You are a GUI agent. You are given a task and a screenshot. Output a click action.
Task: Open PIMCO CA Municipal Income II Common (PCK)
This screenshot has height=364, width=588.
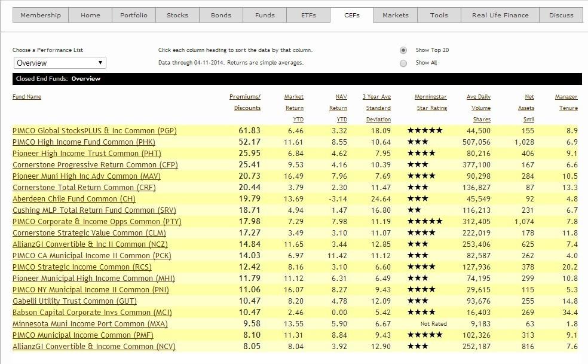point(92,256)
